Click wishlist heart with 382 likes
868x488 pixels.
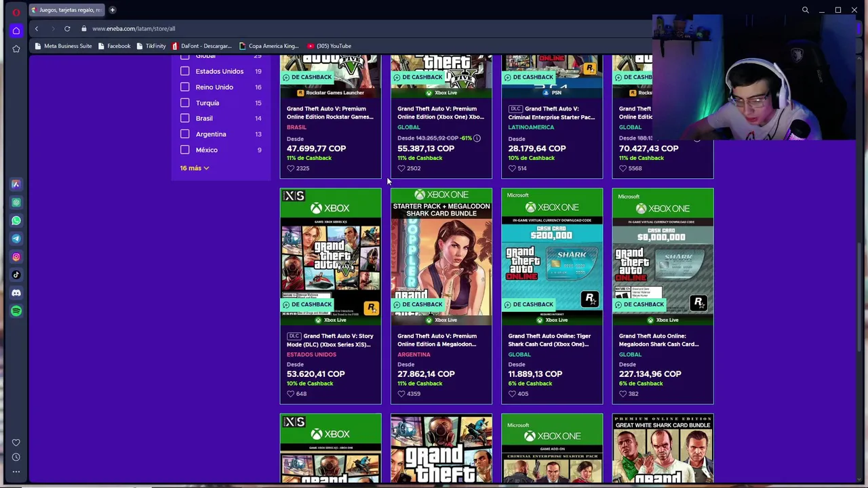point(623,394)
